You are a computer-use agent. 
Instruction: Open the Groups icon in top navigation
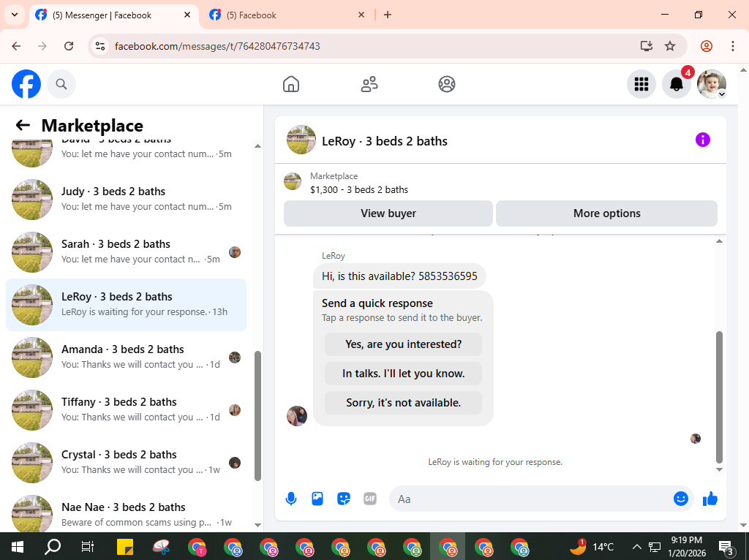click(x=447, y=84)
